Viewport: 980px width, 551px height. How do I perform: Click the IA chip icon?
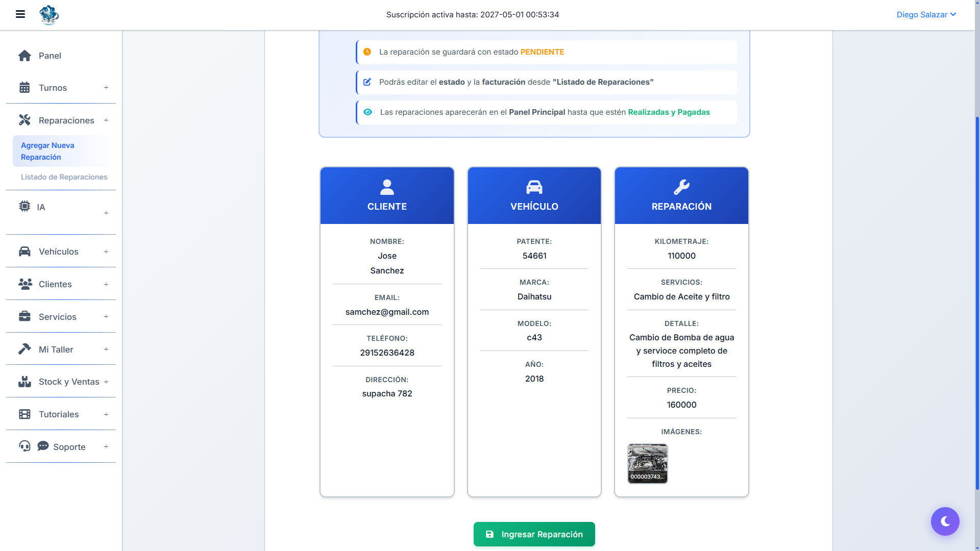tap(24, 206)
